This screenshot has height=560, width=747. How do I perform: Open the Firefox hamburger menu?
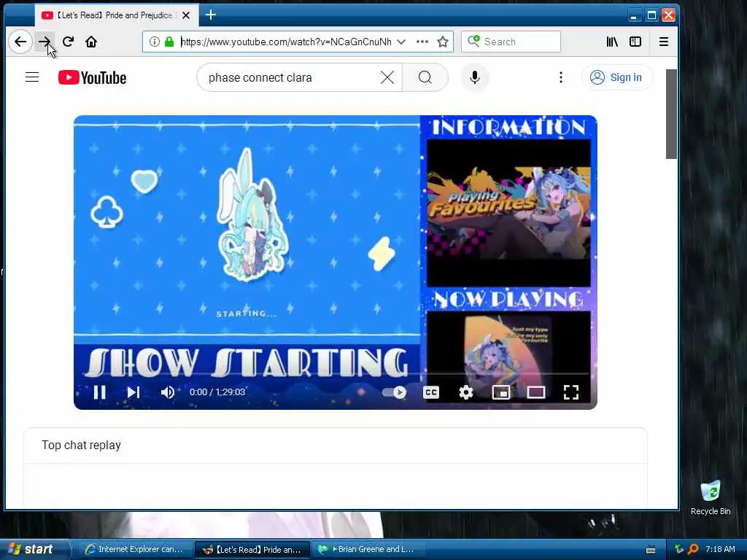coord(664,42)
